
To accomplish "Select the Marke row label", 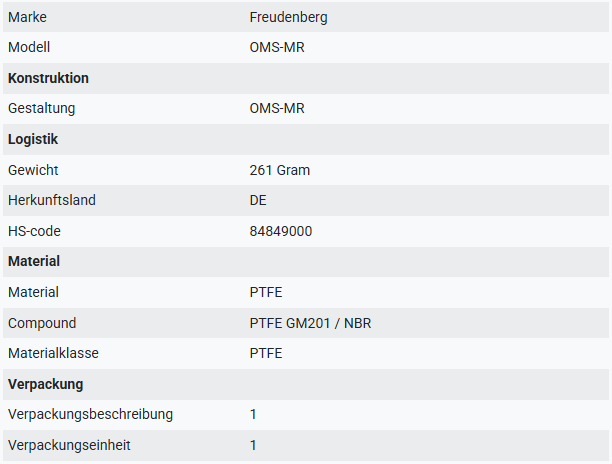I will click(27, 17).
